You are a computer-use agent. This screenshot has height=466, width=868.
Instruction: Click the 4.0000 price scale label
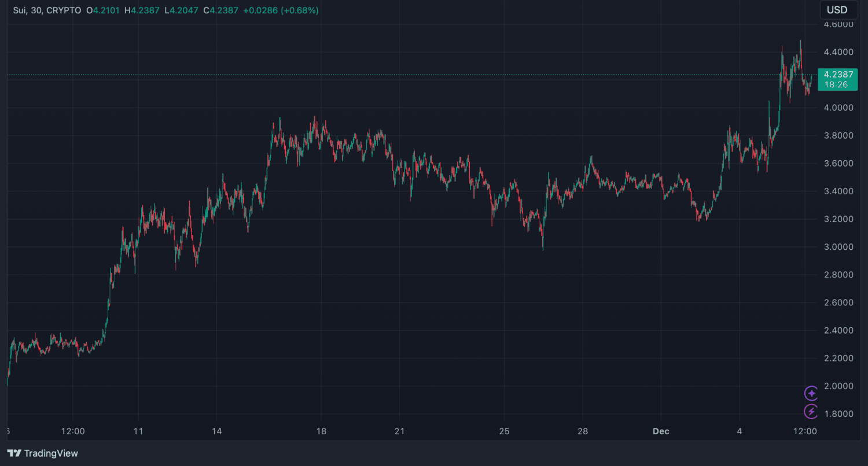point(838,108)
